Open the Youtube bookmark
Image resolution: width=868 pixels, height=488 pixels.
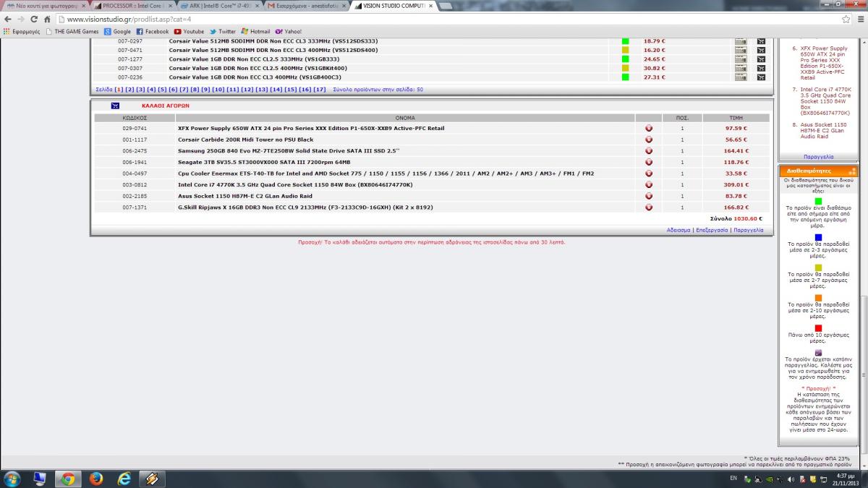189,32
